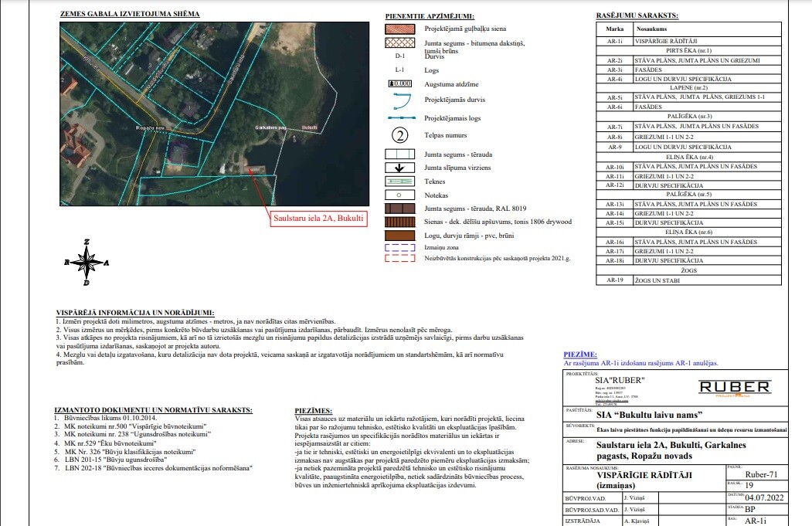Click the AR-1i 'VISPĀRĪGIE RĀDĪTĀJI' row
The image size is (812, 526).
[x=688, y=41]
